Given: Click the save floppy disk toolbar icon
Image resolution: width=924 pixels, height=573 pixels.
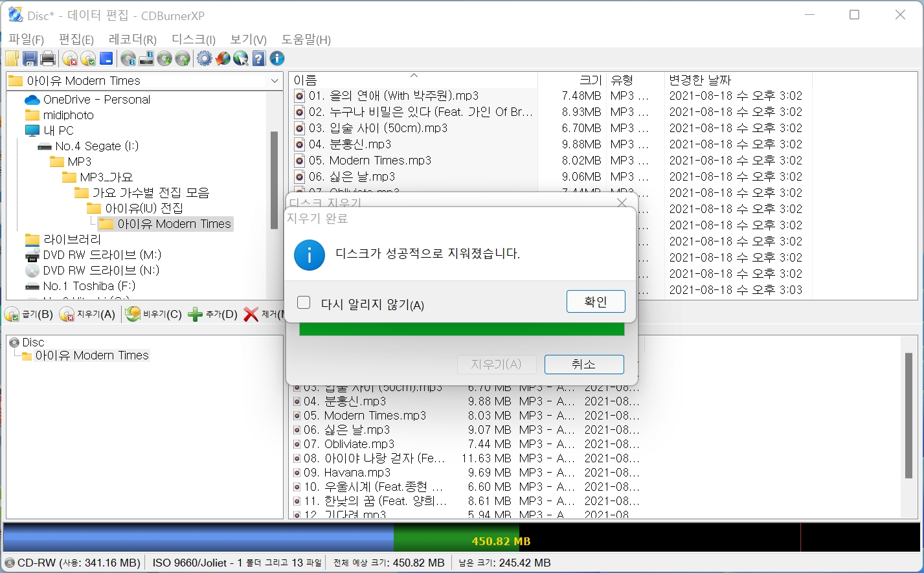Looking at the screenshot, I should (x=30, y=59).
